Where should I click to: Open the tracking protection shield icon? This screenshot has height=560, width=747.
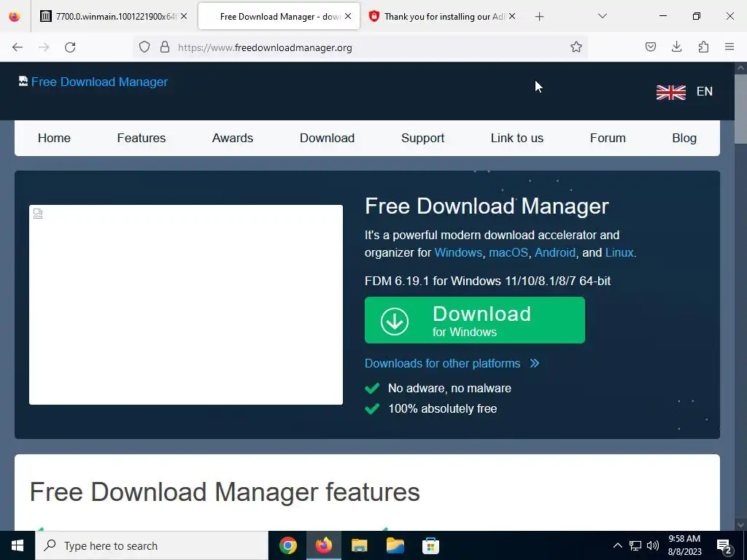(144, 47)
